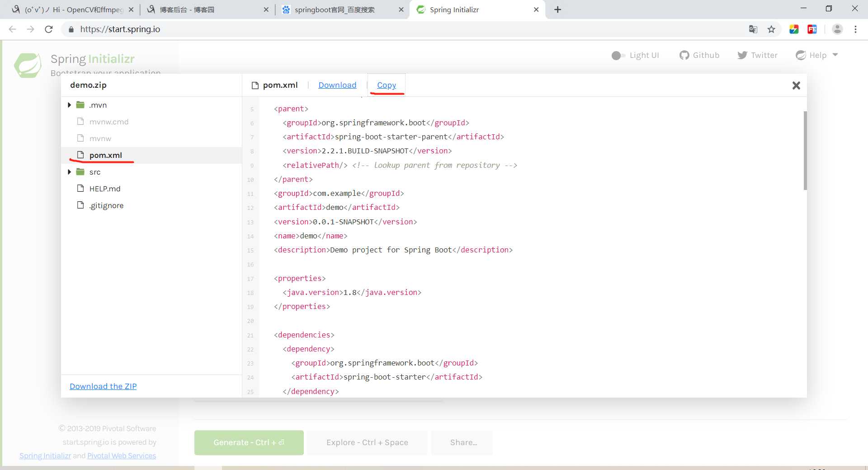Click the browser forward arrow
This screenshot has width=868, height=470.
(30, 29)
